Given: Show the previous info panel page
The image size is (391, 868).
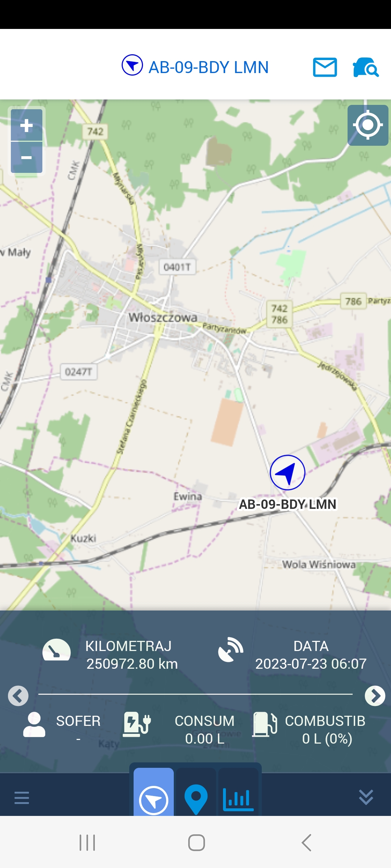Looking at the screenshot, I should click(18, 695).
